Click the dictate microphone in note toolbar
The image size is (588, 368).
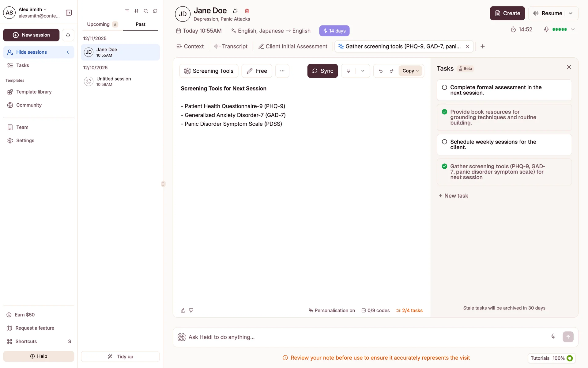(x=349, y=71)
